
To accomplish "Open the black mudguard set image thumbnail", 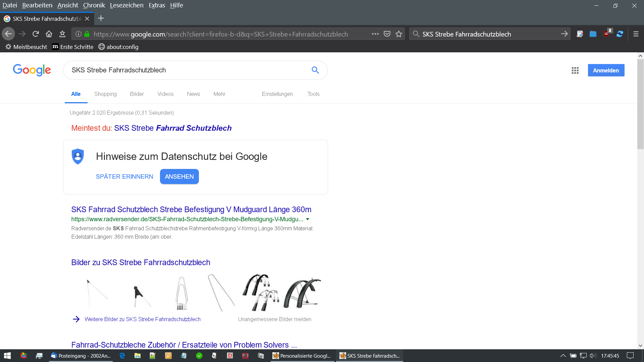I will 302,292.
